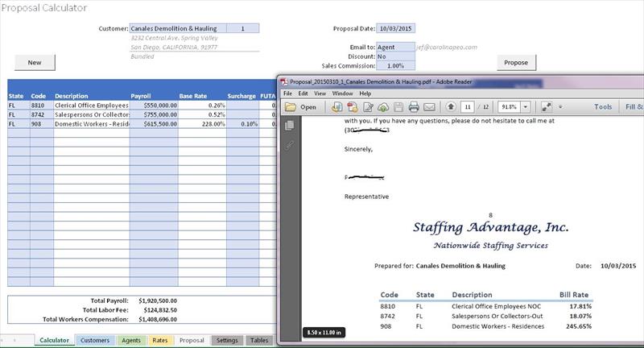This screenshot has height=348, width=644.
Task: Click the Adobe PDF icon in title bar
Action: pyautogui.click(x=284, y=81)
